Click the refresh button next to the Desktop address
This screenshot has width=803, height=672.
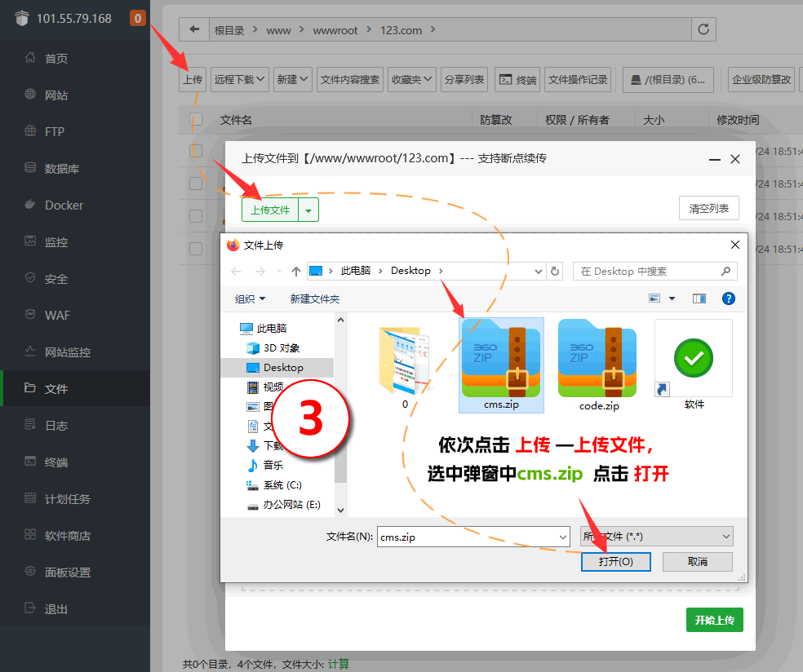[556, 272]
